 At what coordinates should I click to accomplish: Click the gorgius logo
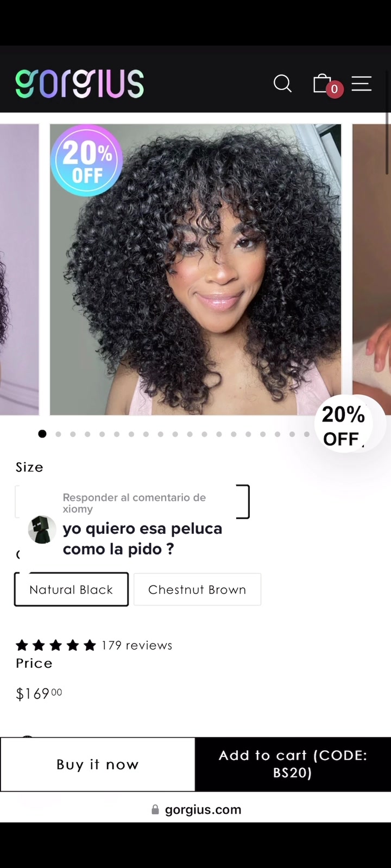tap(80, 84)
